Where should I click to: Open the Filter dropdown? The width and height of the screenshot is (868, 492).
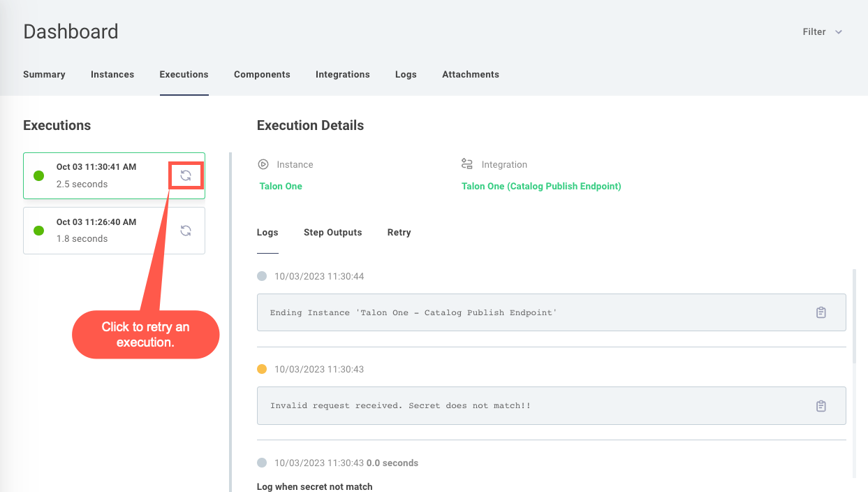click(x=814, y=31)
